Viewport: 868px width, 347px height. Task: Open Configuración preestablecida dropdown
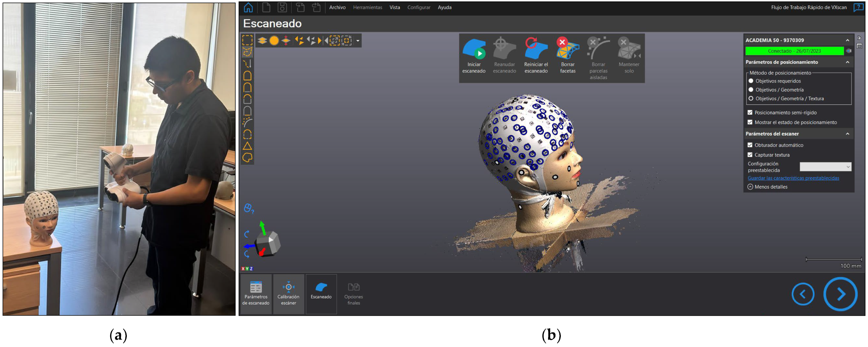tap(825, 167)
